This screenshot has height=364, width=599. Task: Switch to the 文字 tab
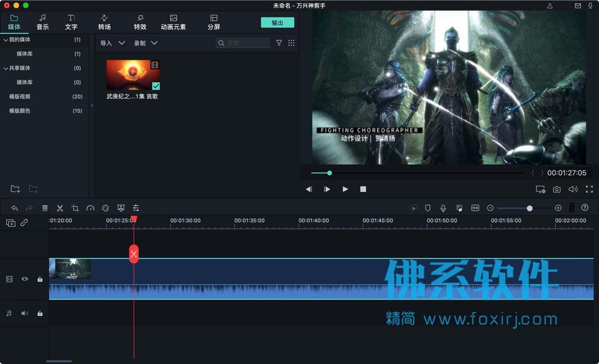coord(71,22)
